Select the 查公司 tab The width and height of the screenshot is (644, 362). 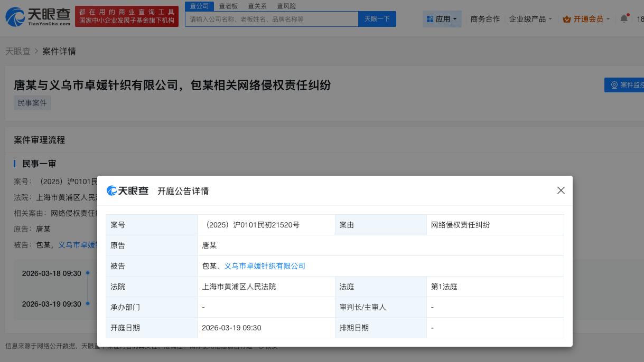[199, 6]
